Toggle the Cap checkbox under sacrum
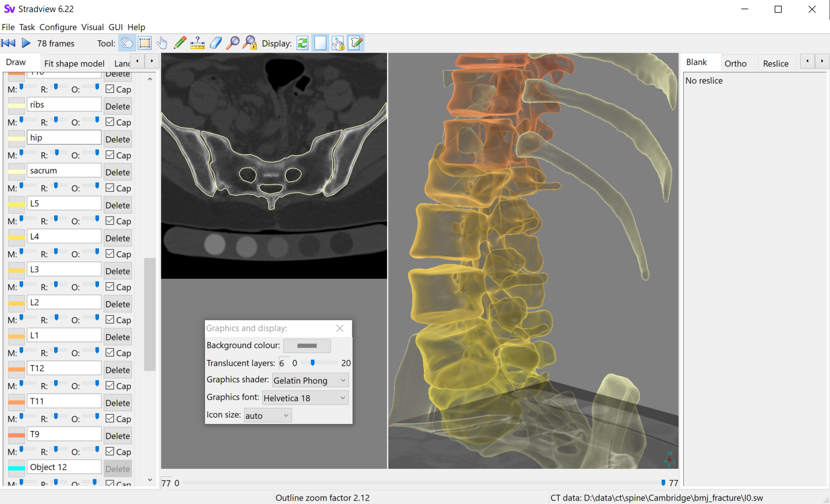The image size is (830, 504). (x=110, y=188)
